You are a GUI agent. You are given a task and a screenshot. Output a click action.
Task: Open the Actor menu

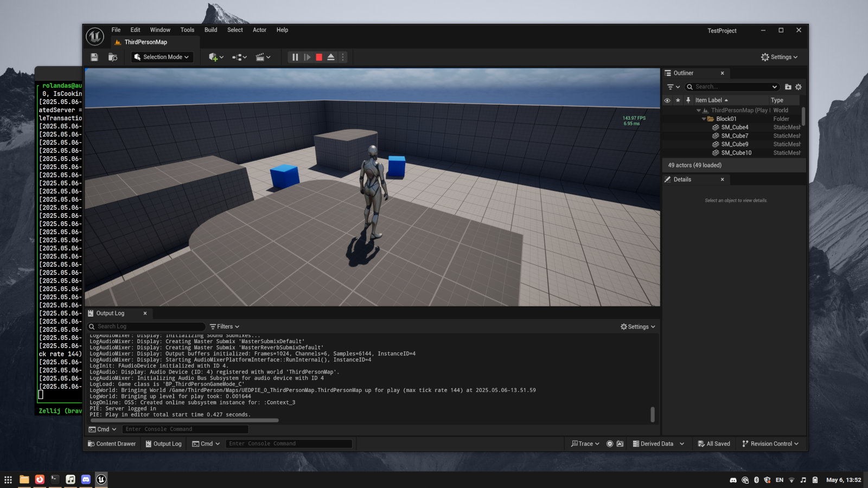[259, 30]
